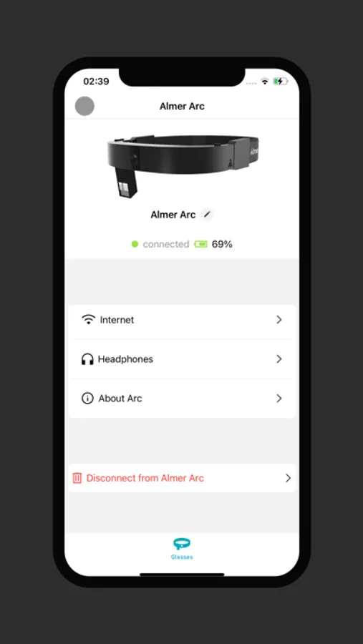Tap the green battery icon showing 69%
The image size is (363, 644).
pyautogui.click(x=200, y=245)
